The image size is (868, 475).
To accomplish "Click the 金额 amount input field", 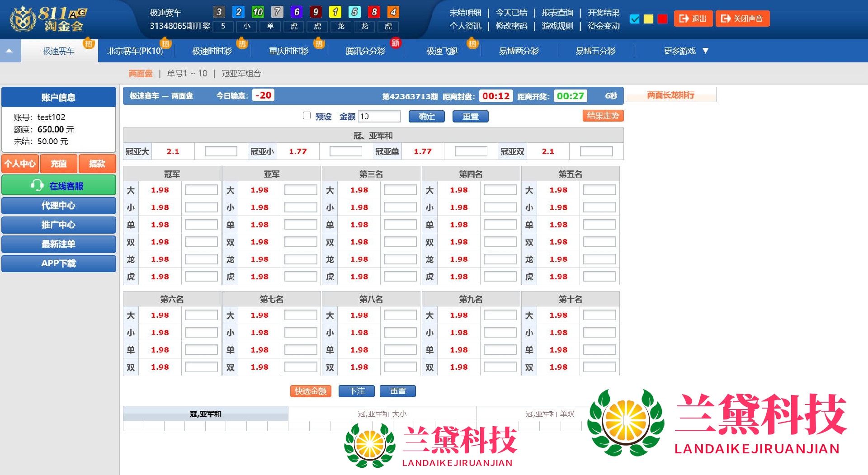I will point(379,117).
